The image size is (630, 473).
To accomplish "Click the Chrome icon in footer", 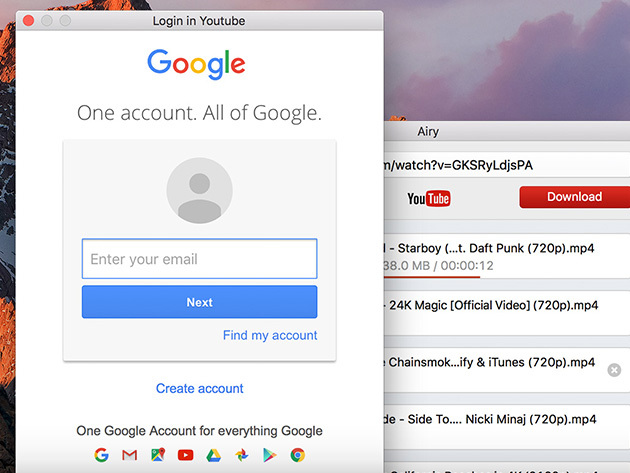I will [297, 455].
